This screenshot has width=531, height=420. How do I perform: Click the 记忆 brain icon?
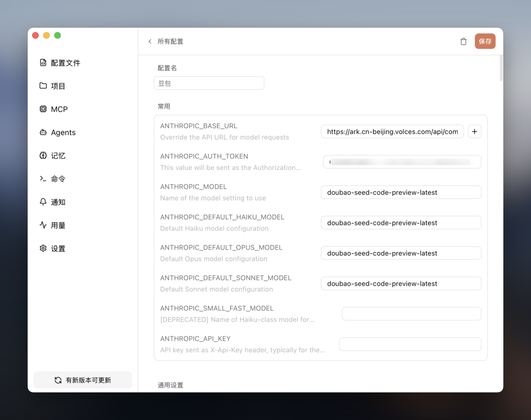click(x=43, y=156)
